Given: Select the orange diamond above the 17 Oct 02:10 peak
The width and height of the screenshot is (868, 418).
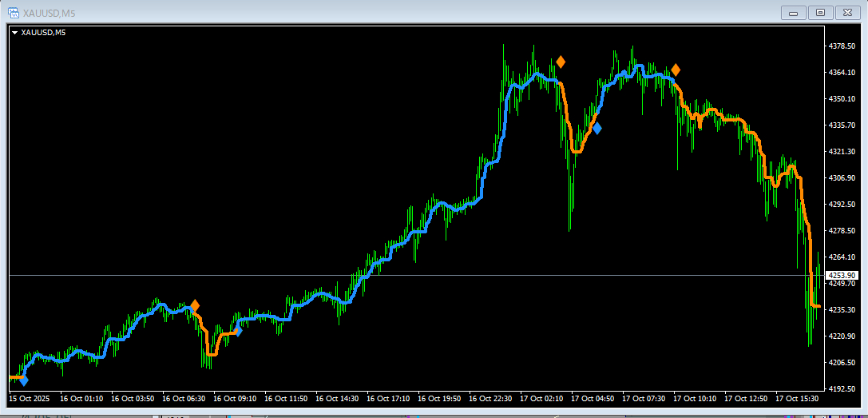Looking at the screenshot, I should click(561, 62).
